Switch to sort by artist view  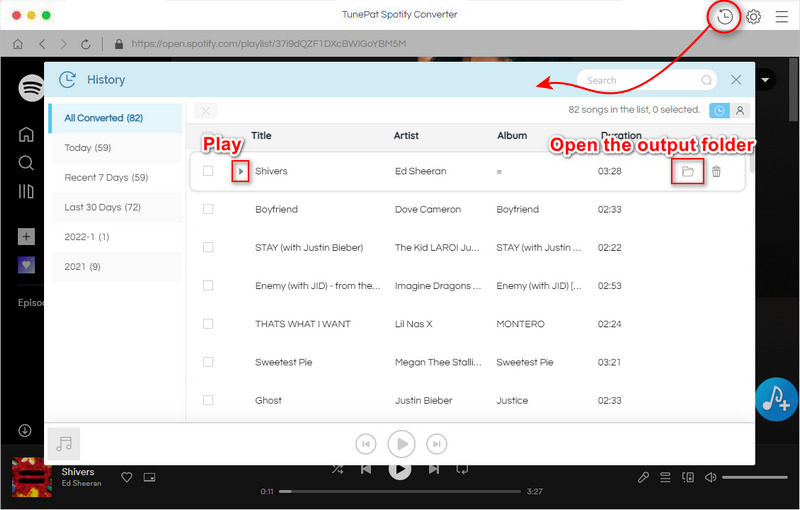(740, 110)
